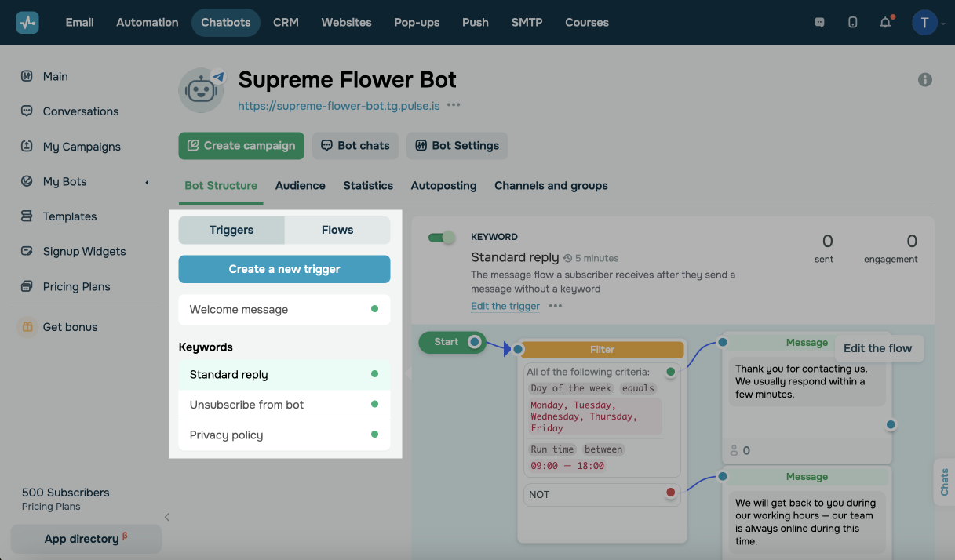Click the Start node connector dot
The width and height of the screenshot is (955, 560).
coord(474,342)
